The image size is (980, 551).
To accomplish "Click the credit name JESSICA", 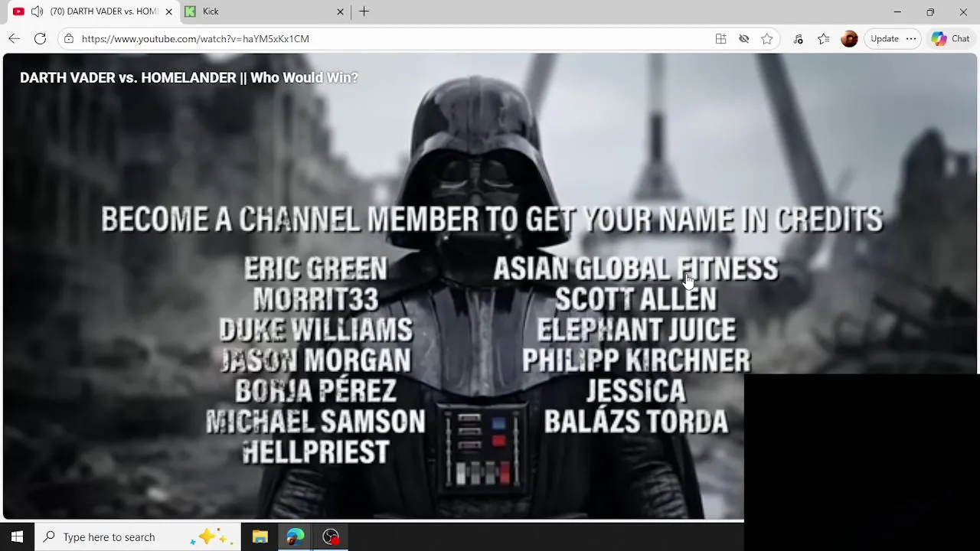I will [x=635, y=391].
